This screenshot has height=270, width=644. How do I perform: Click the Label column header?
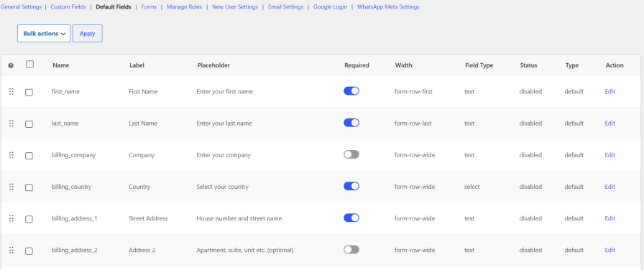click(137, 65)
